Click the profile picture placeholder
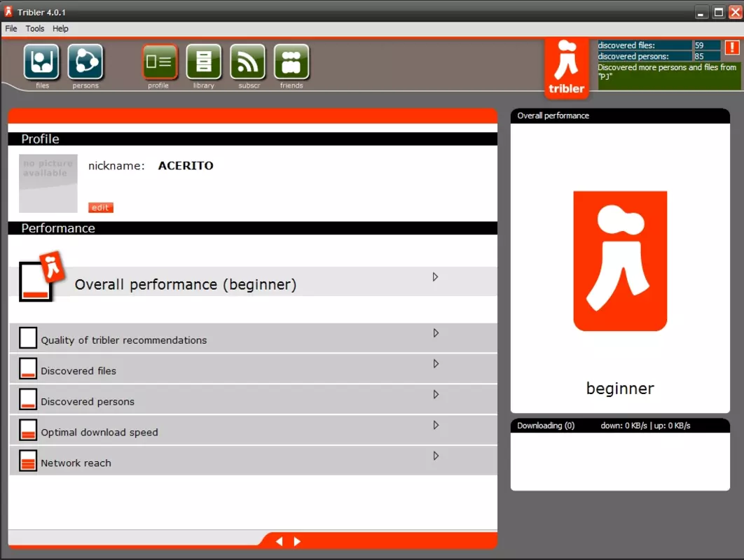 [x=48, y=183]
